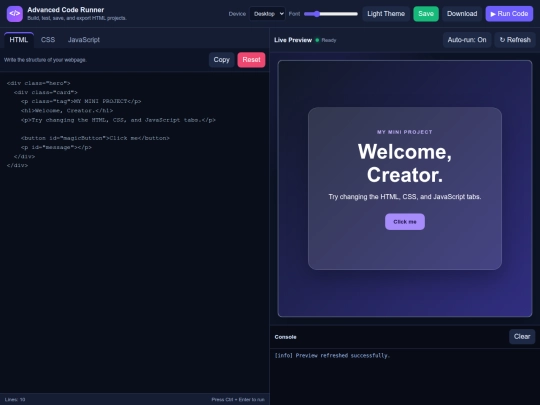540x405 pixels.
Task: Click the 'Preview refreshed successfully' console line
Action: 332,355
